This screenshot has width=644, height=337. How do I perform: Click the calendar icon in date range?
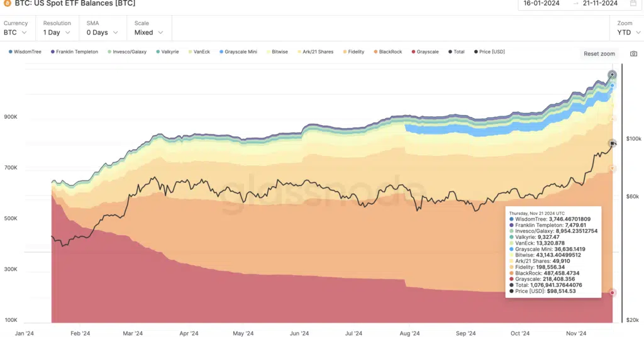pos(632,3)
